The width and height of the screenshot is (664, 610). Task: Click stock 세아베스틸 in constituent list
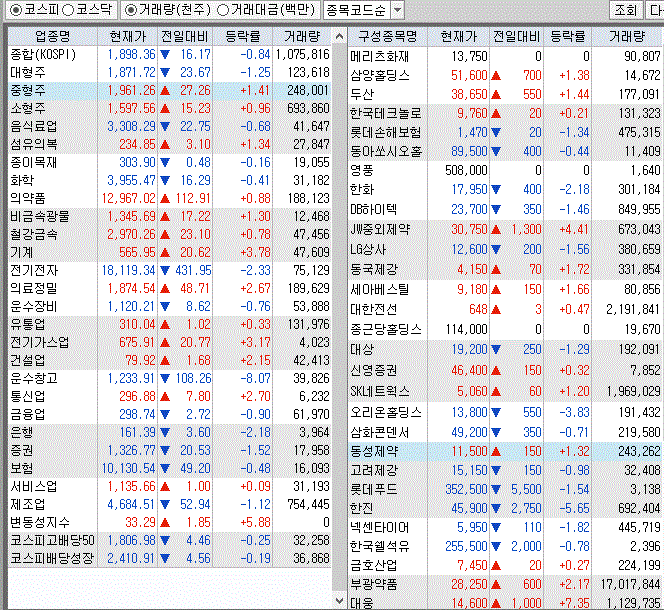tap(380, 290)
